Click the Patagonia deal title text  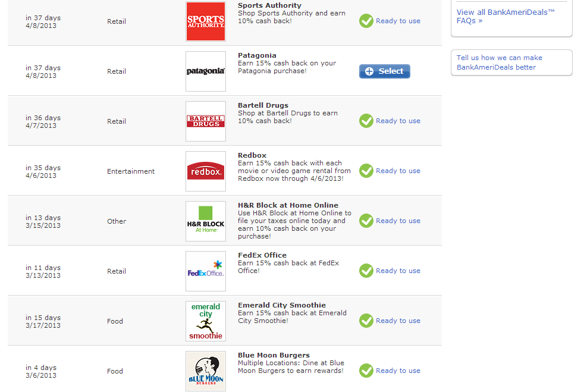(x=257, y=55)
